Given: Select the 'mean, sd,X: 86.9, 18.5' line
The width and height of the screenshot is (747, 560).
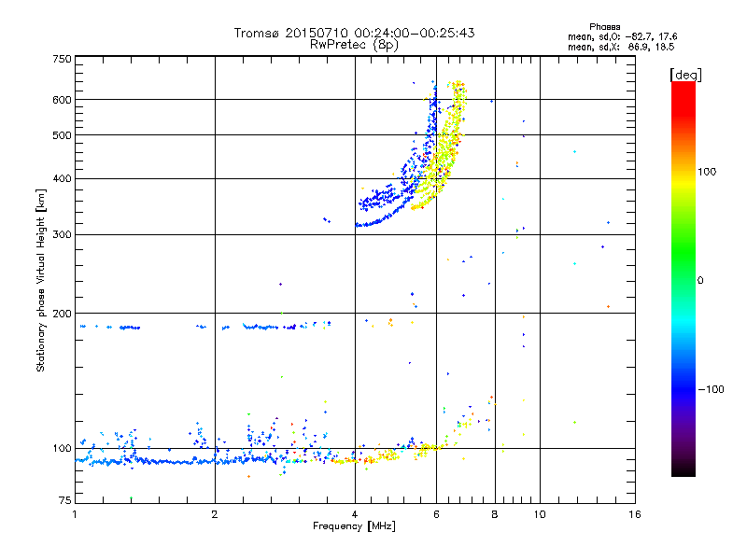Looking at the screenshot, I should point(621,47).
